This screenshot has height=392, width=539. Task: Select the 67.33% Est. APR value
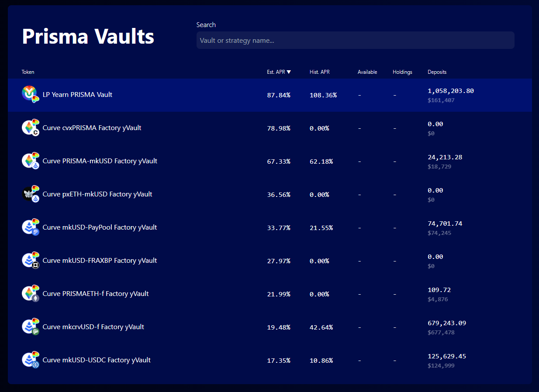[x=279, y=162]
